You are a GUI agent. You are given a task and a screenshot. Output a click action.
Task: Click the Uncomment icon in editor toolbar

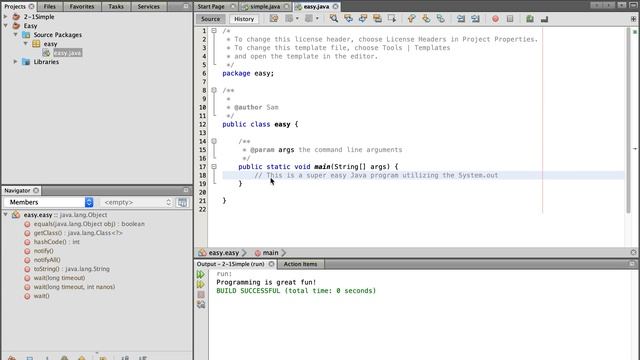coord(544,19)
